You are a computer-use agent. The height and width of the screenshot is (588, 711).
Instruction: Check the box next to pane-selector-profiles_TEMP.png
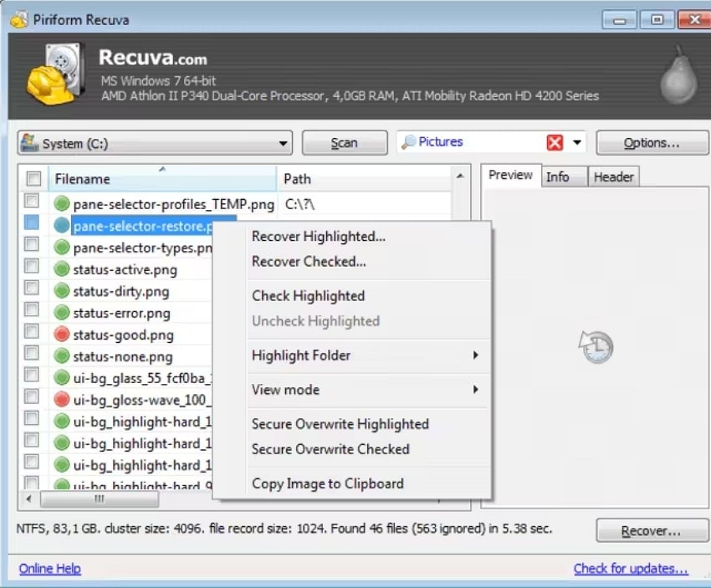tap(31, 201)
